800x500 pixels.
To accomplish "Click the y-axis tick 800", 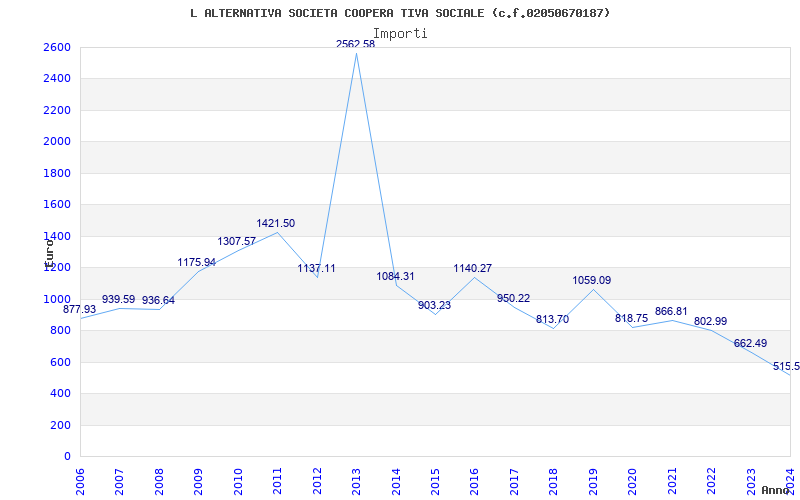I will pyautogui.click(x=60, y=331).
